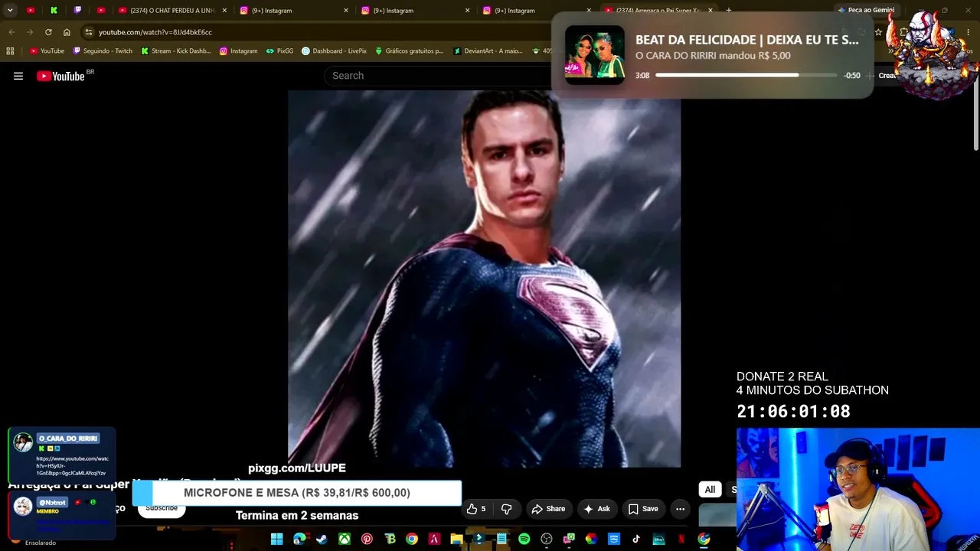This screenshot has height=551, width=980.
Task: Open Prime Video from the taskbar
Action: click(x=613, y=539)
